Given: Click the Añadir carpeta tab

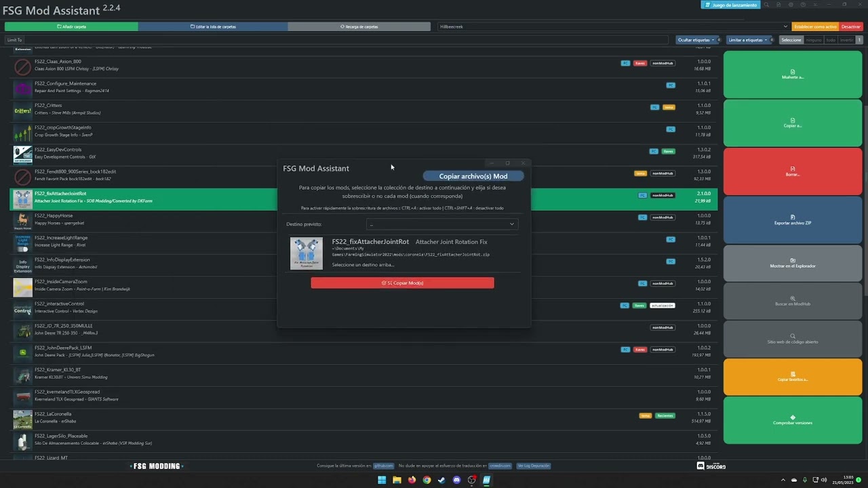Looking at the screenshot, I should tap(71, 26).
